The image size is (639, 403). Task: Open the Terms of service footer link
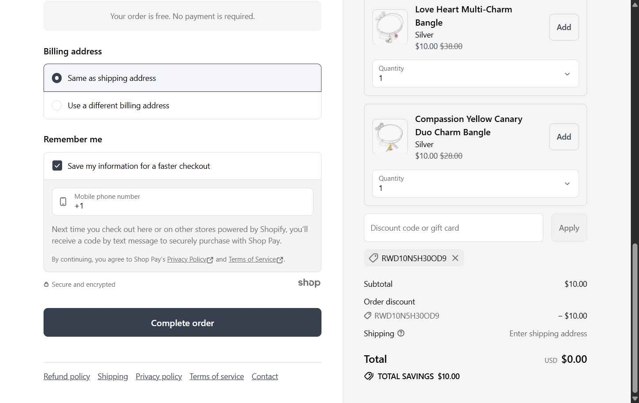(216, 377)
